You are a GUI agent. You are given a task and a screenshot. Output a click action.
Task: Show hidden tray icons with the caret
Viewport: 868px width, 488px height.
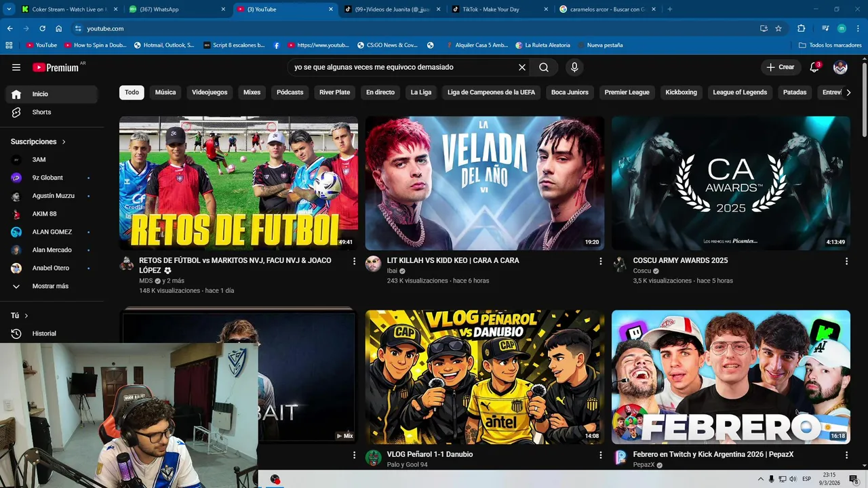click(x=760, y=479)
